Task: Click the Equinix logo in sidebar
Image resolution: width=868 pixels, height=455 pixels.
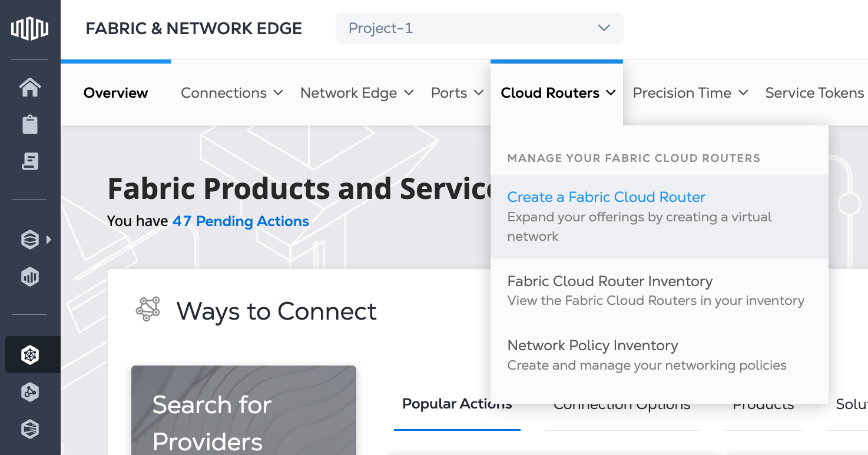Action: [x=30, y=28]
